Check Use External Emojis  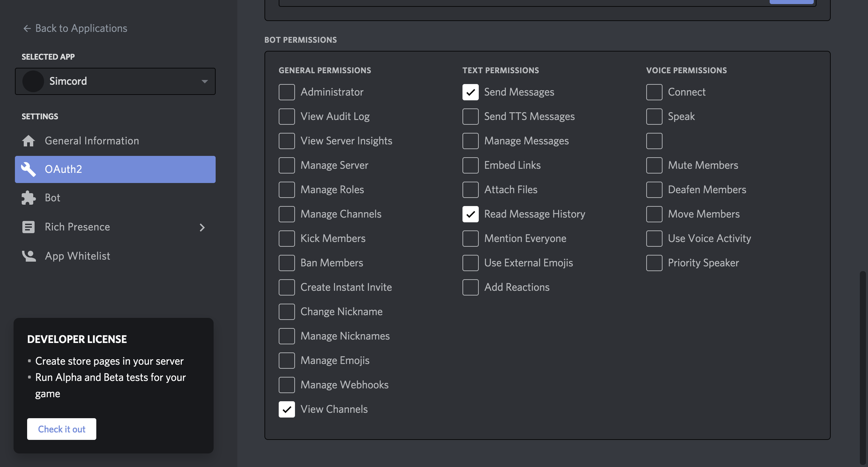click(471, 263)
